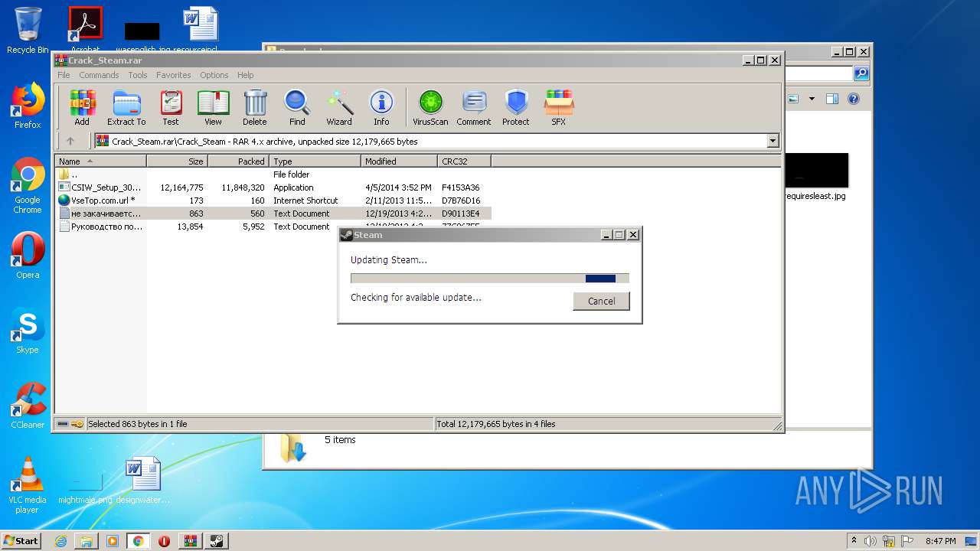This screenshot has height=551, width=980.
Task: Toggle the preview pane in Explorer
Action: pyautogui.click(x=832, y=99)
